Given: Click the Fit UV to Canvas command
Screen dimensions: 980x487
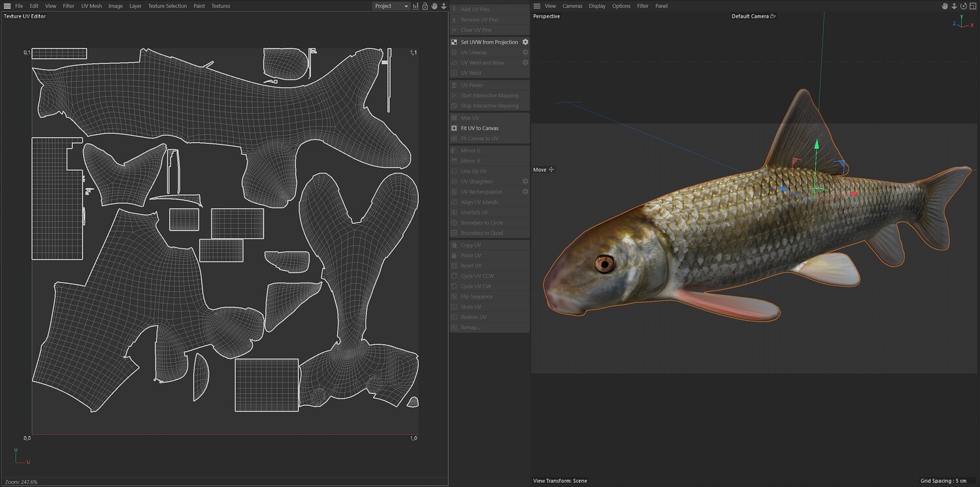Looking at the screenshot, I should (x=489, y=128).
